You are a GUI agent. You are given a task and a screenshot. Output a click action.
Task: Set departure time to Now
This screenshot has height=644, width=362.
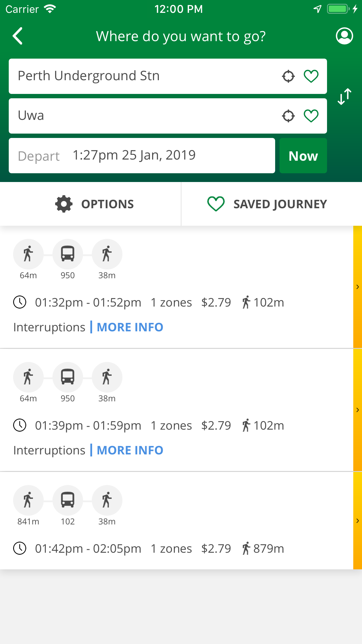coord(303,156)
